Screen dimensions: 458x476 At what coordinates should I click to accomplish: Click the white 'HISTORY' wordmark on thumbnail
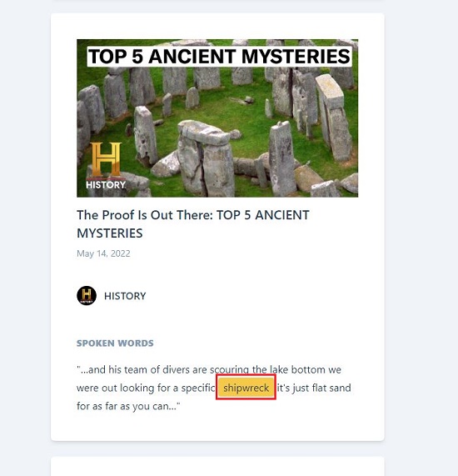tap(106, 184)
